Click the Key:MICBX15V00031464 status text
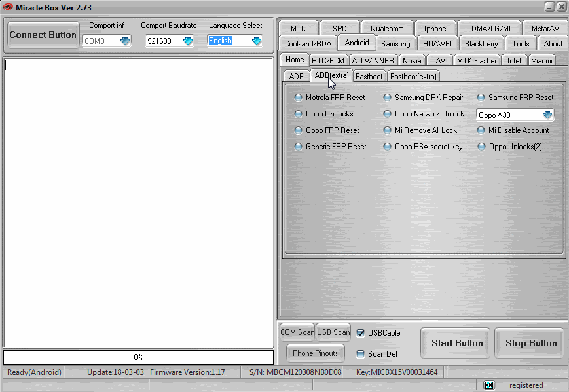Viewport: 569px width, 392px height. click(x=397, y=372)
